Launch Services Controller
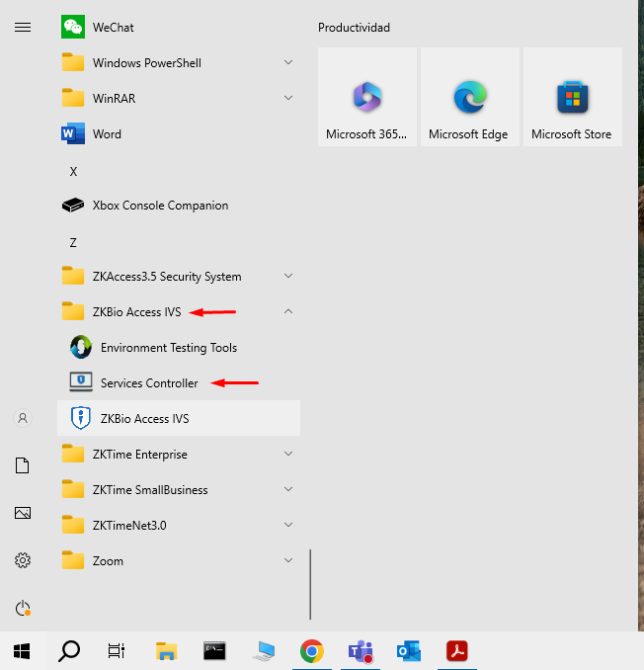Image resolution: width=644 pixels, height=670 pixels. (179, 382)
